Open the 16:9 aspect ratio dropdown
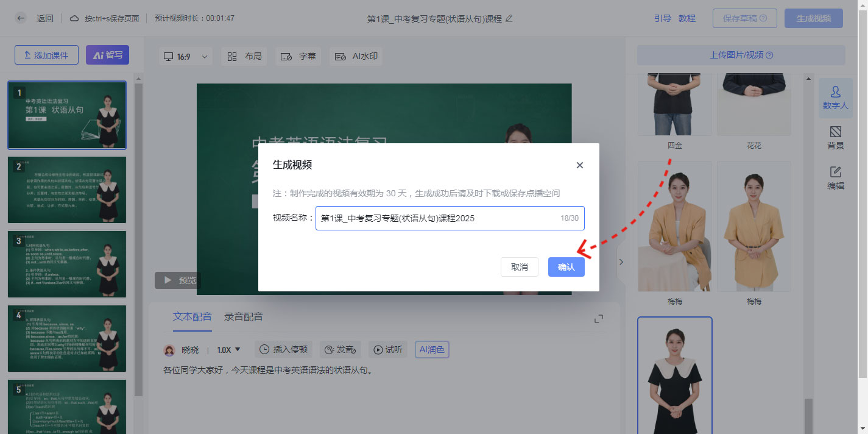868x434 pixels. (186, 56)
